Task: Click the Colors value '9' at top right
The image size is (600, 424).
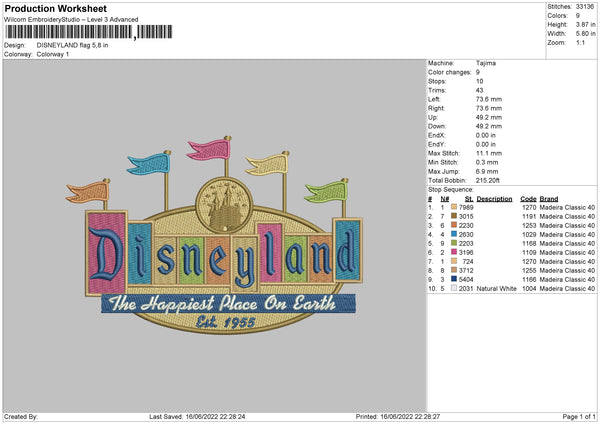Action: [x=578, y=16]
